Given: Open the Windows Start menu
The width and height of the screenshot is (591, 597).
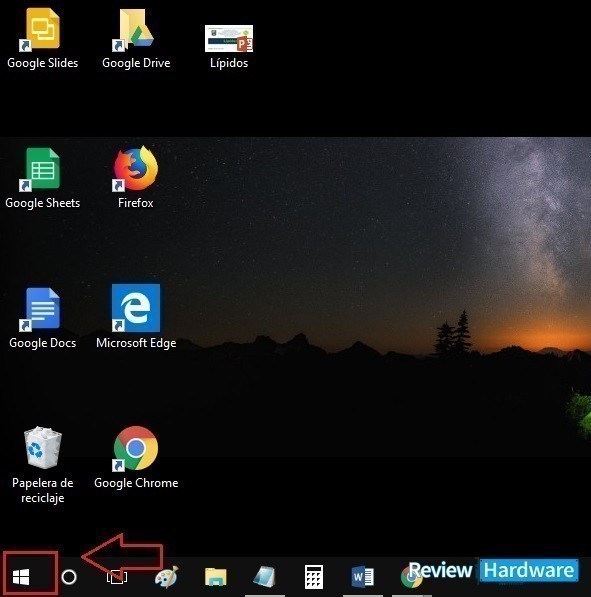Looking at the screenshot, I should (x=21, y=577).
